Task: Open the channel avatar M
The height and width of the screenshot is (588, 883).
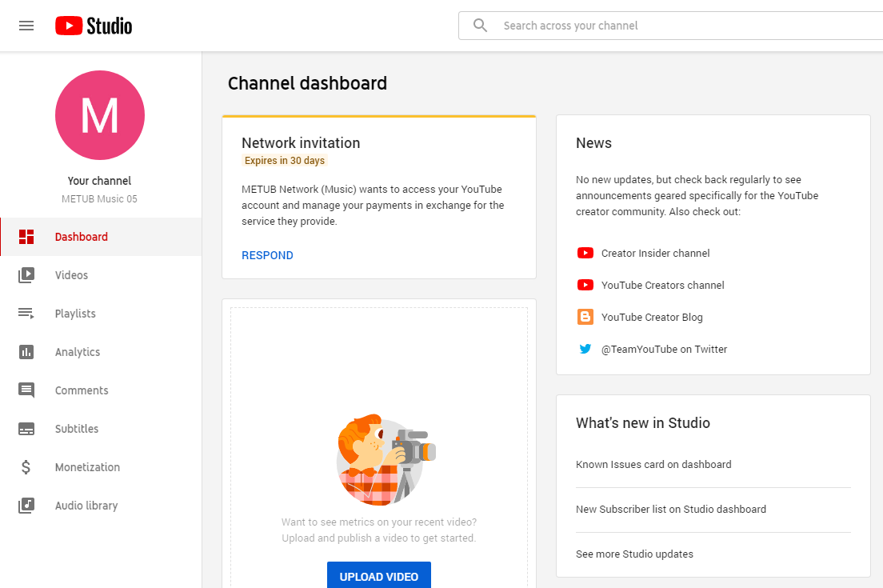Action: [x=100, y=115]
